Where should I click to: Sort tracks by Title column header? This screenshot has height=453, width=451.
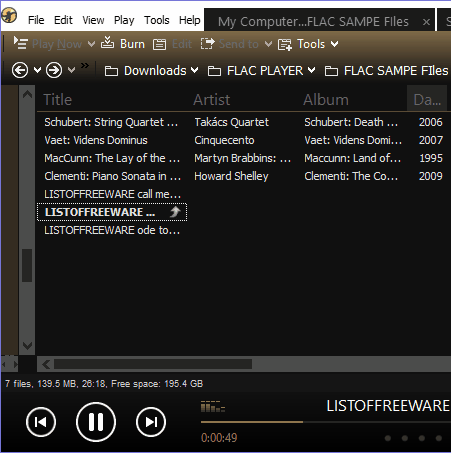click(58, 100)
